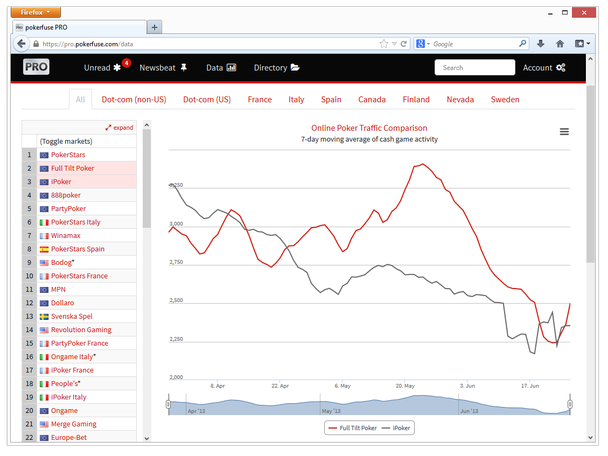Open the URL history dropdown arrow

coord(394,44)
